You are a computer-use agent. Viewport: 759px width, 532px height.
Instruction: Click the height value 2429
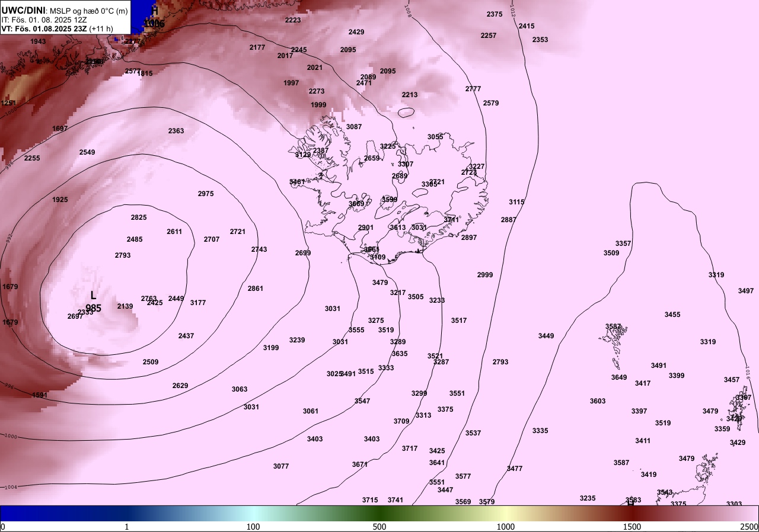coord(356,32)
